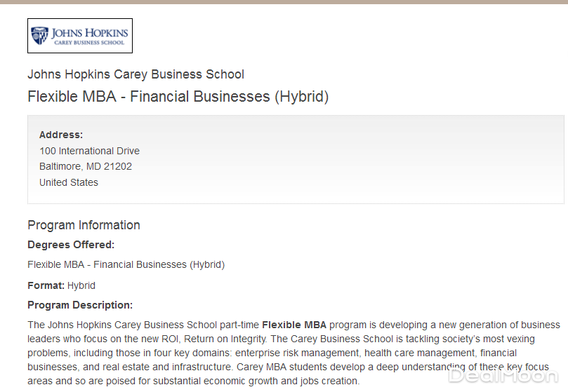568x392 pixels.
Task: Click the Hybrid format value
Action: pos(81,285)
